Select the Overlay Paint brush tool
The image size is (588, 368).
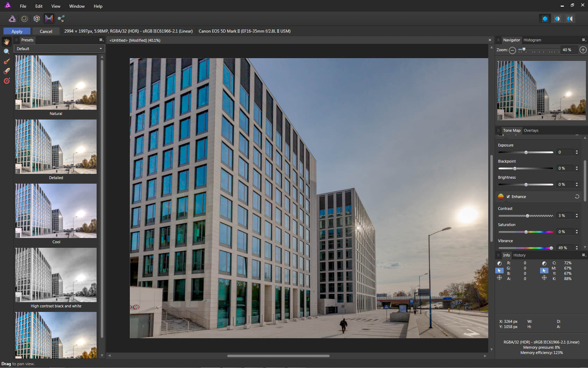(x=6, y=61)
